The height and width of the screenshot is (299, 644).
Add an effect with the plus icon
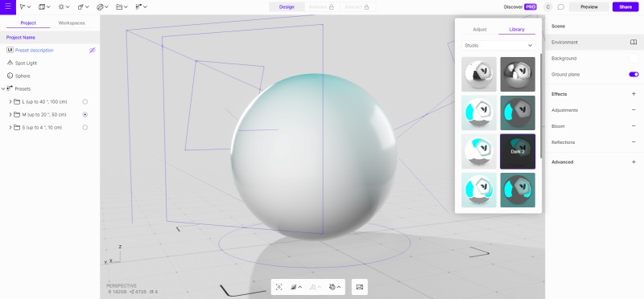pyautogui.click(x=634, y=94)
